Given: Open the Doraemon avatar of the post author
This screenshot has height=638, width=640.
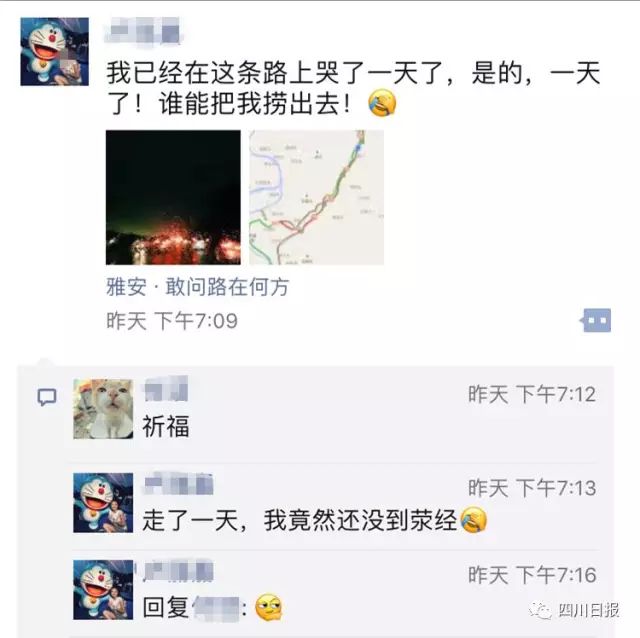Looking at the screenshot, I should coord(55,51).
